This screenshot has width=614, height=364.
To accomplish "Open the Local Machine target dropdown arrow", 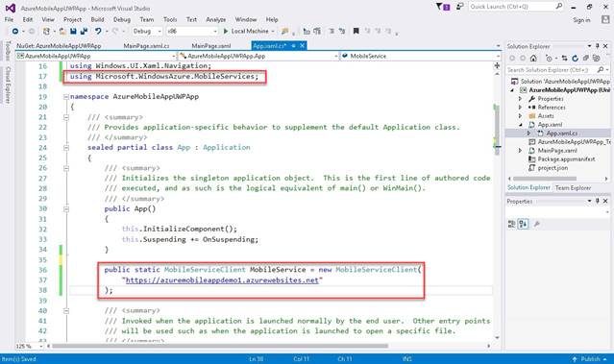I will coord(273,31).
